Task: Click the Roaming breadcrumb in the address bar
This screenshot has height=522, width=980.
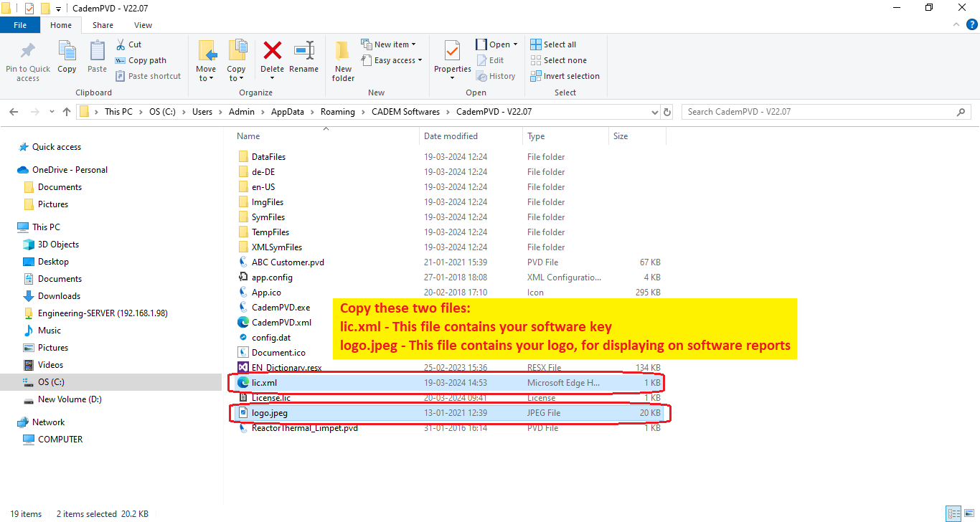Action: click(x=338, y=112)
